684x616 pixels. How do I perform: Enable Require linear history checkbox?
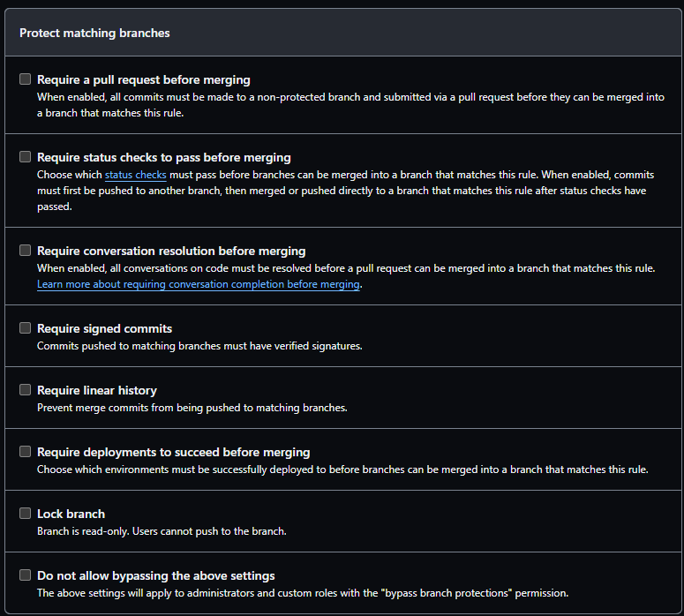[x=26, y=389]
